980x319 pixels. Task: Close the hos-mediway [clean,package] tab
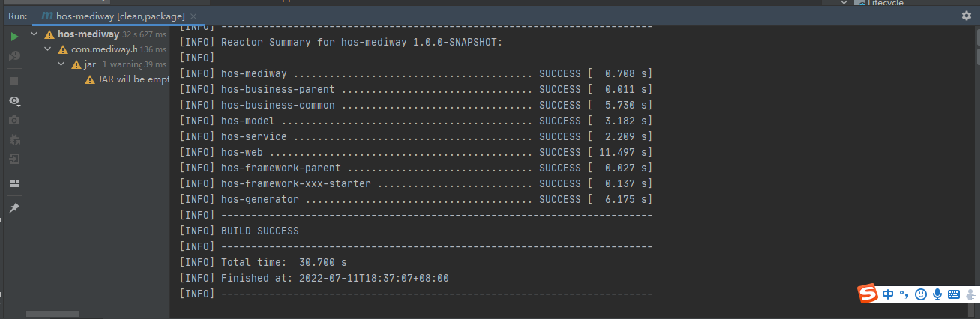coord(193,16)
